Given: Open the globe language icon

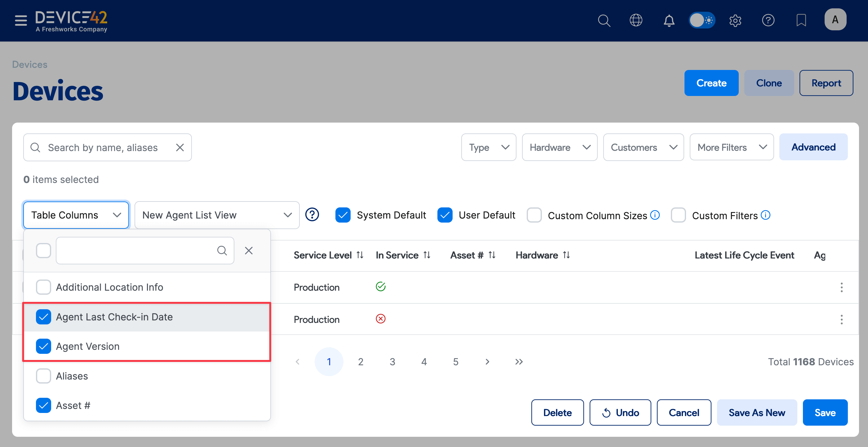Looking at the screenshot, I should (636, 20).
